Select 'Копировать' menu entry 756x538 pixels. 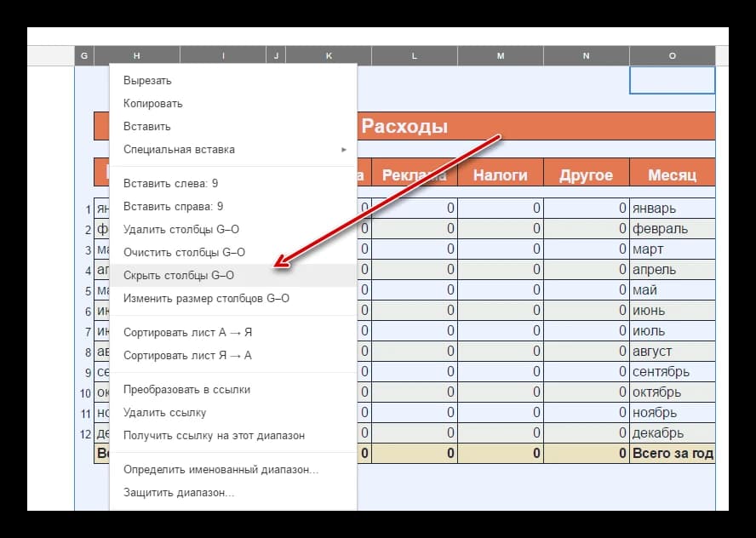coord(153,104)
